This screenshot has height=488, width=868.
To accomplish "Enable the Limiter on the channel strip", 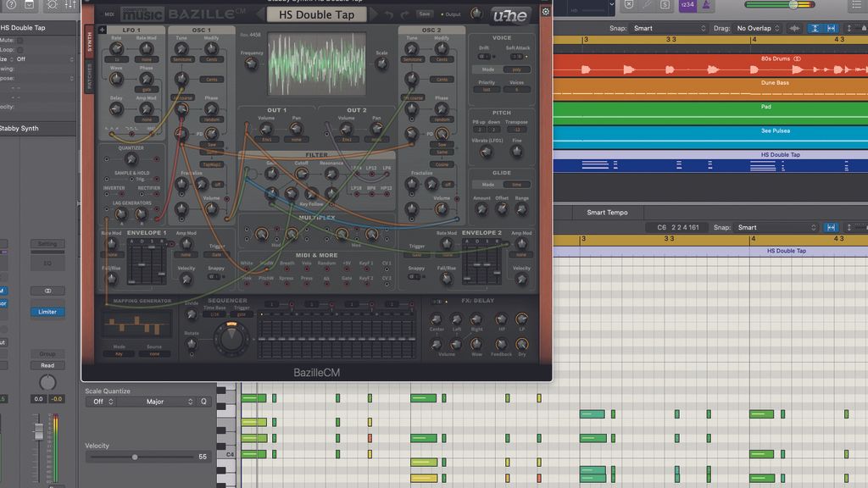I will click(47, 312).
